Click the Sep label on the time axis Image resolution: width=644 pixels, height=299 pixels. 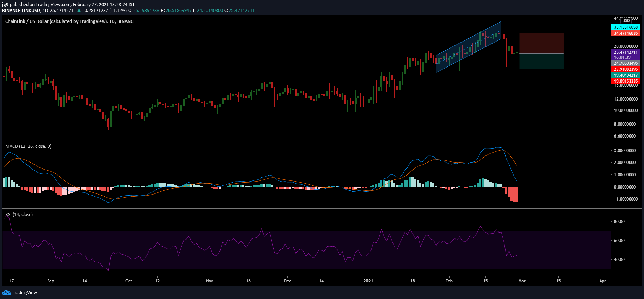point(51,281)
